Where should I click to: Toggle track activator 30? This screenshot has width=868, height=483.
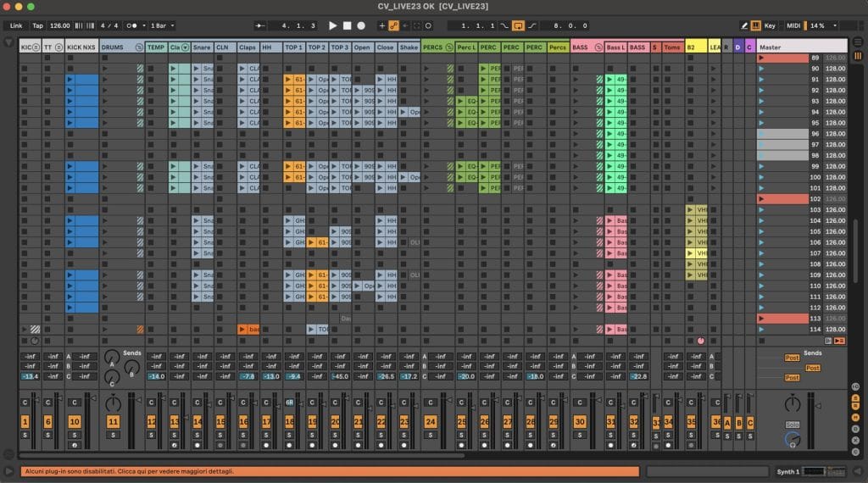pyautogui.click(x=580, y=422)
